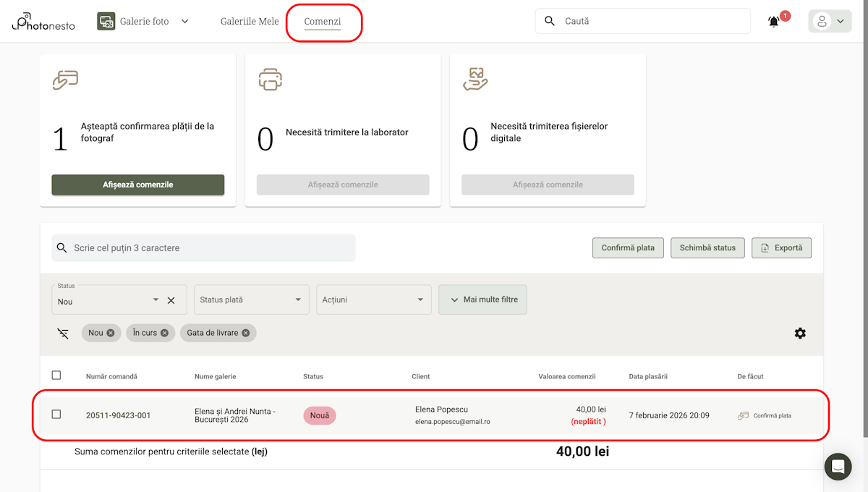Clear the Status field with X
868x492 pixels.
click(x=171, y=300)
